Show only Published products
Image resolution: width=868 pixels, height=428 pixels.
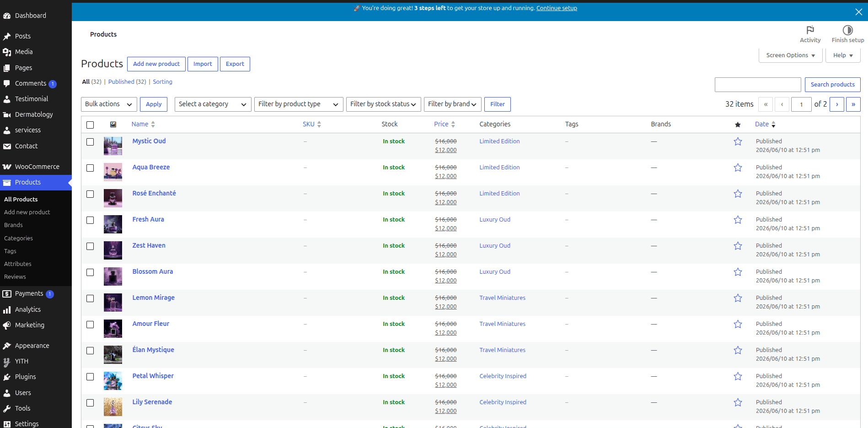pos(121,82)
